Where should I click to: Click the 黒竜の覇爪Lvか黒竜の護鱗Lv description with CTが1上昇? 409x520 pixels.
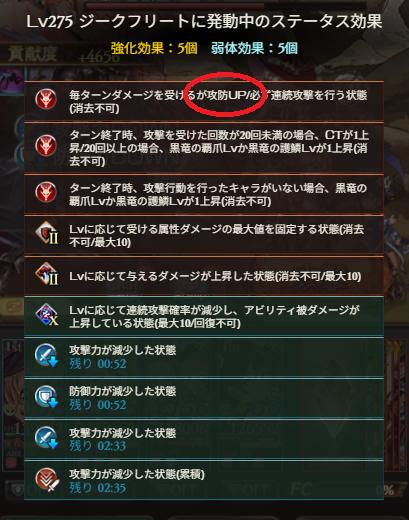coord(219,148)
